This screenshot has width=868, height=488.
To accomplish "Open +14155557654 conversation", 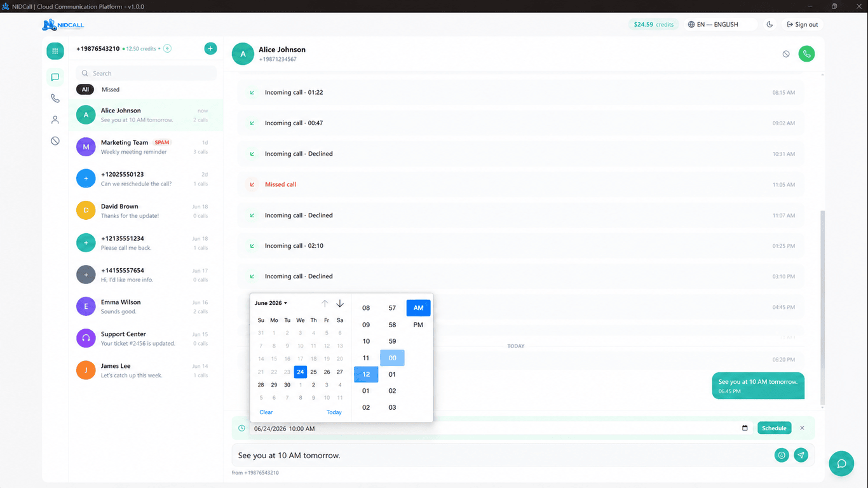I will tap(146, 275).
